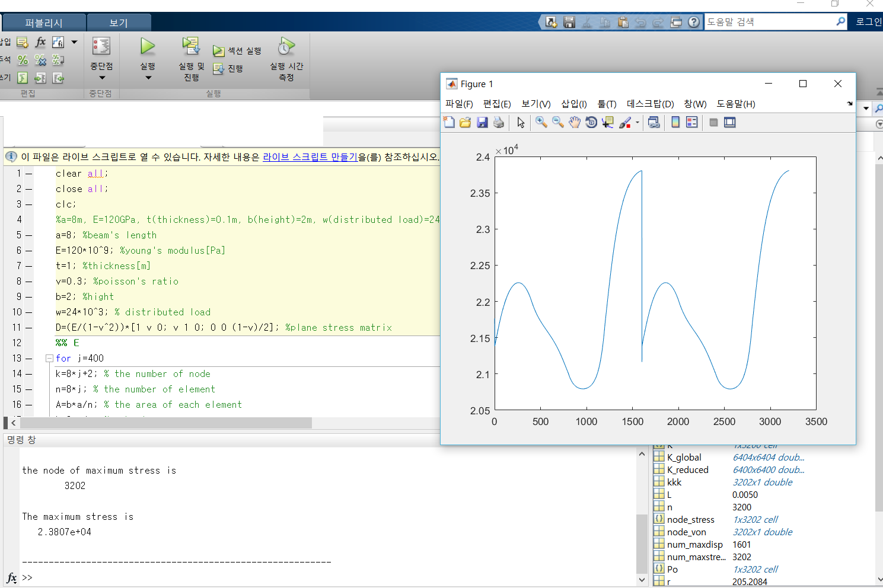Image resolution: width=883 pixels, height=588 pixels.
Task: Print the figure using the printer icon
Action: coord(499,122)
